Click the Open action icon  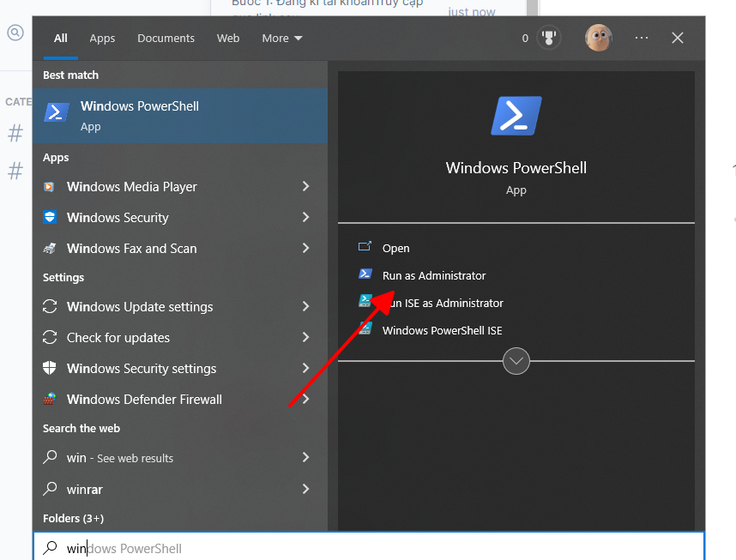click(x=365, y=246)
